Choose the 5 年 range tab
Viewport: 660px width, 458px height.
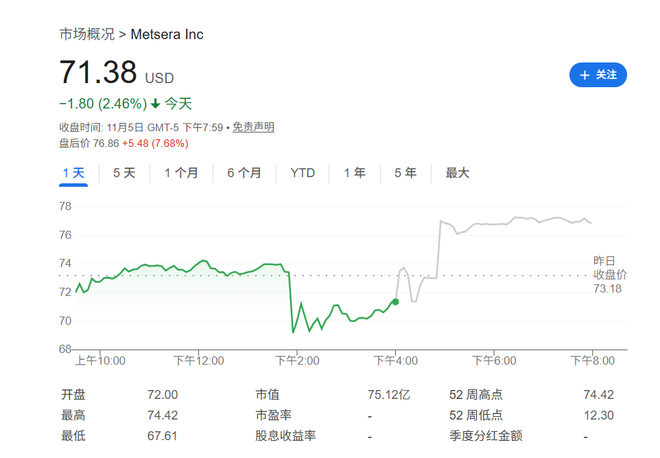405,173
